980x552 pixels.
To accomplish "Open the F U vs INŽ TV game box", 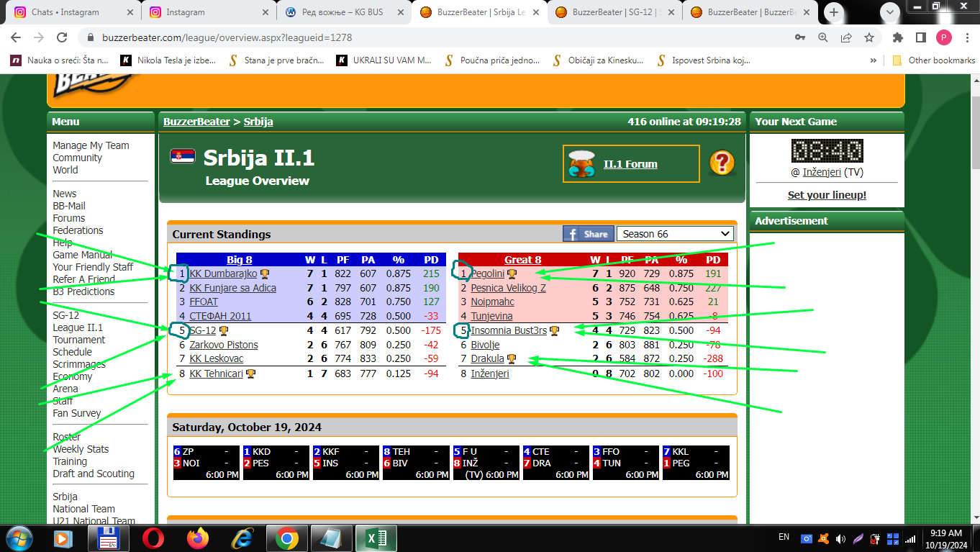I will point(486,463).
